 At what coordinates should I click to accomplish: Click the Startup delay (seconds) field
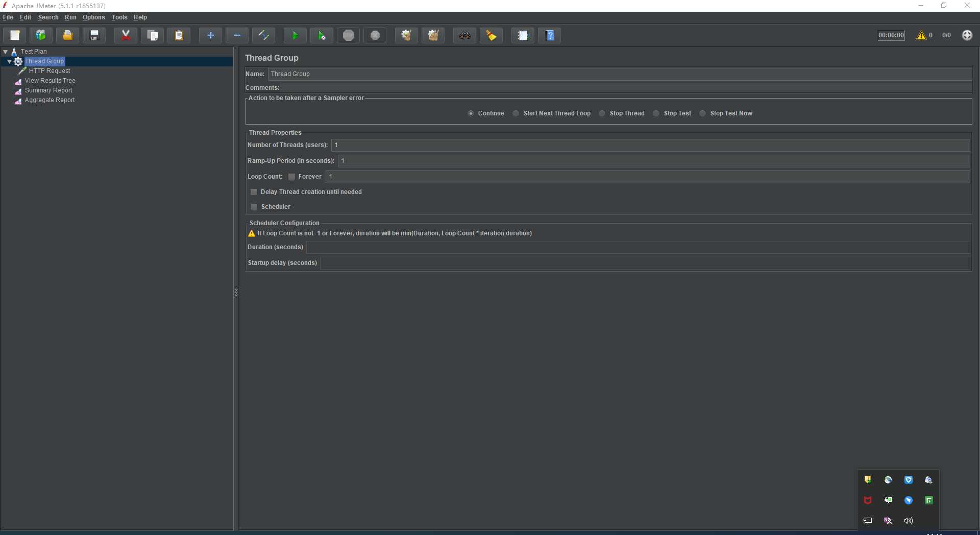(645, 263)
